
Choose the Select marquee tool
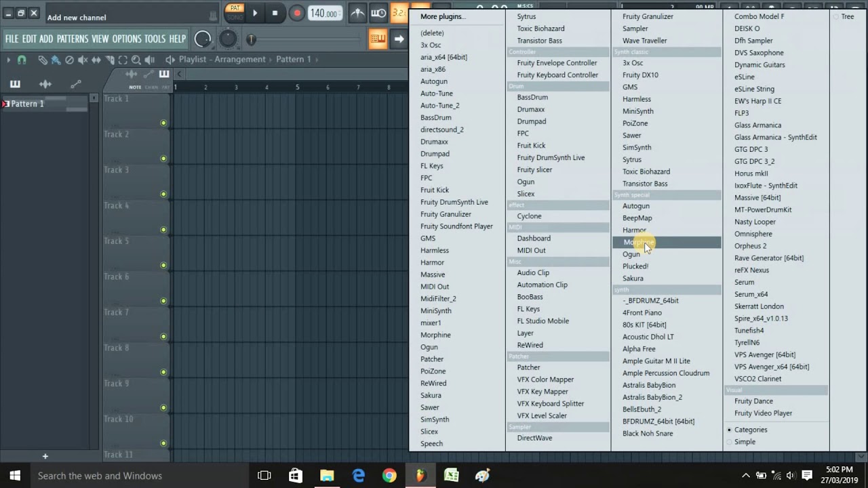[x=123, y=60]
